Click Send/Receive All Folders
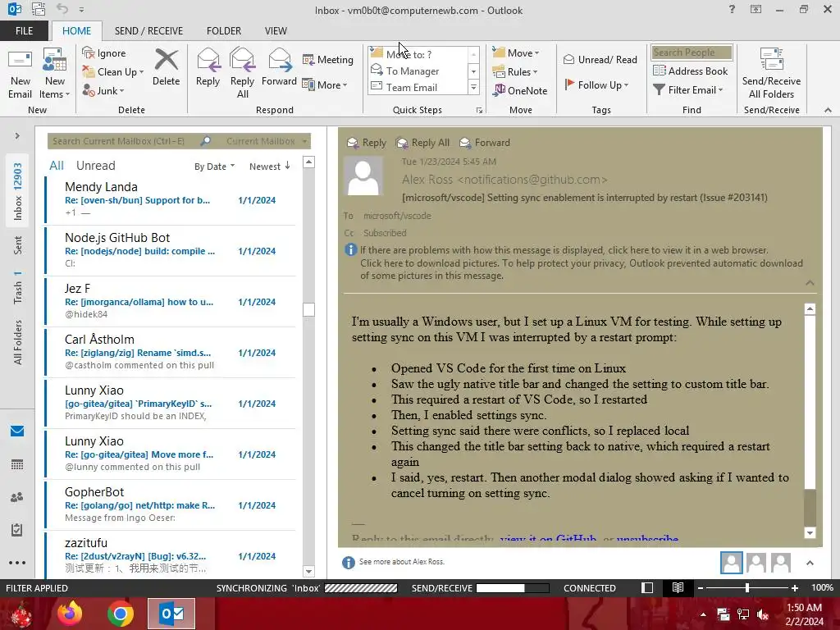 771,74
